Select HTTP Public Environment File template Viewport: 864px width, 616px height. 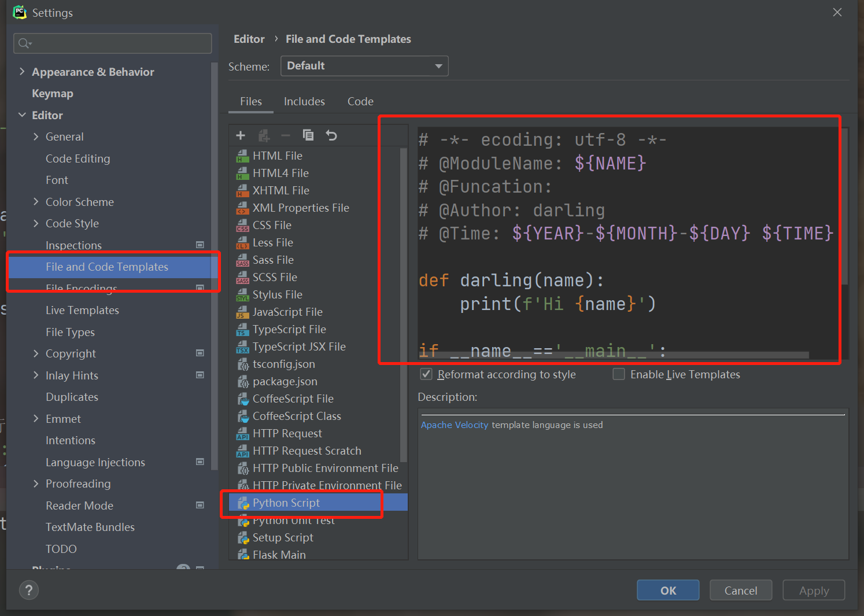325,469
